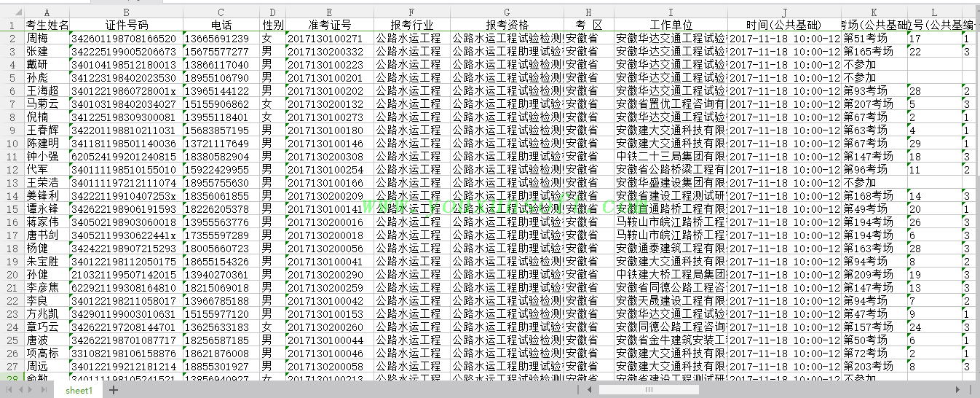Select ID number 342601198708166520
980x398 pixels.
[x=126, y=38]
